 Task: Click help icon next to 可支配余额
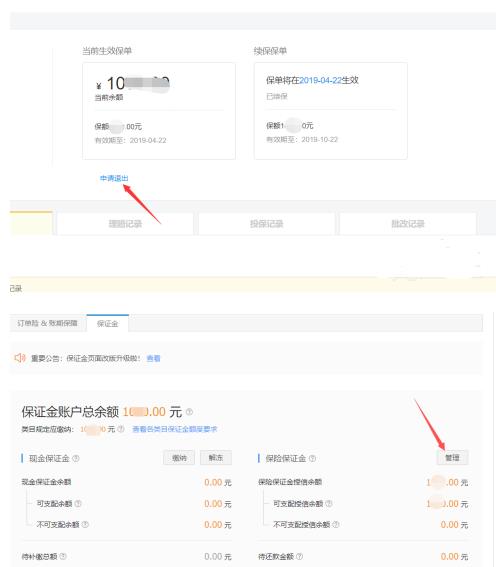[x=78, y=503]
